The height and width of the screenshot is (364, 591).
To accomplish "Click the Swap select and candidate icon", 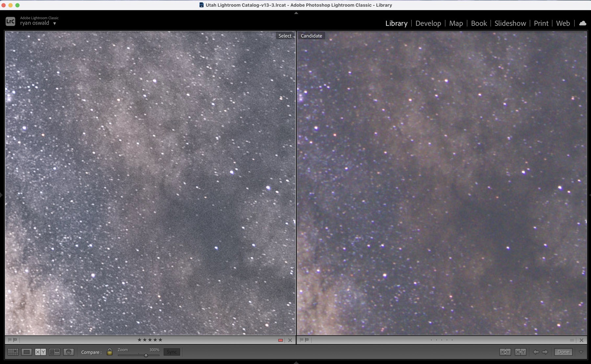I will coord(505,352).
